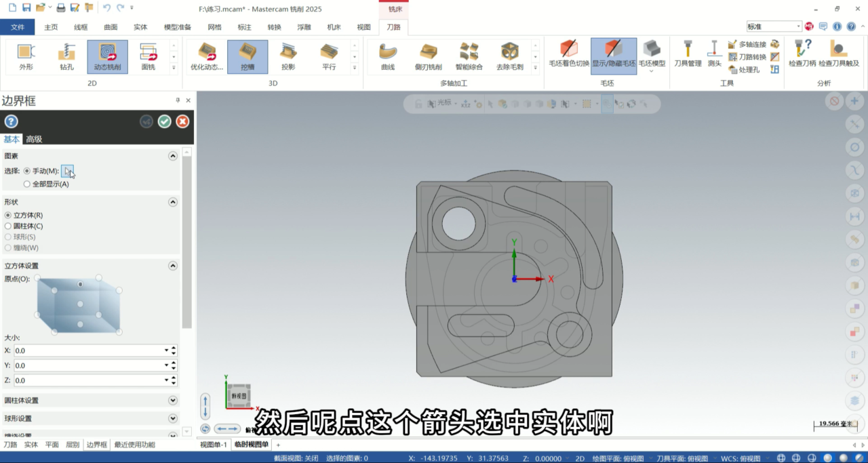Open the 最近使用功能 tab
This screenshot has height=463, width=868.
coord(134,445)
